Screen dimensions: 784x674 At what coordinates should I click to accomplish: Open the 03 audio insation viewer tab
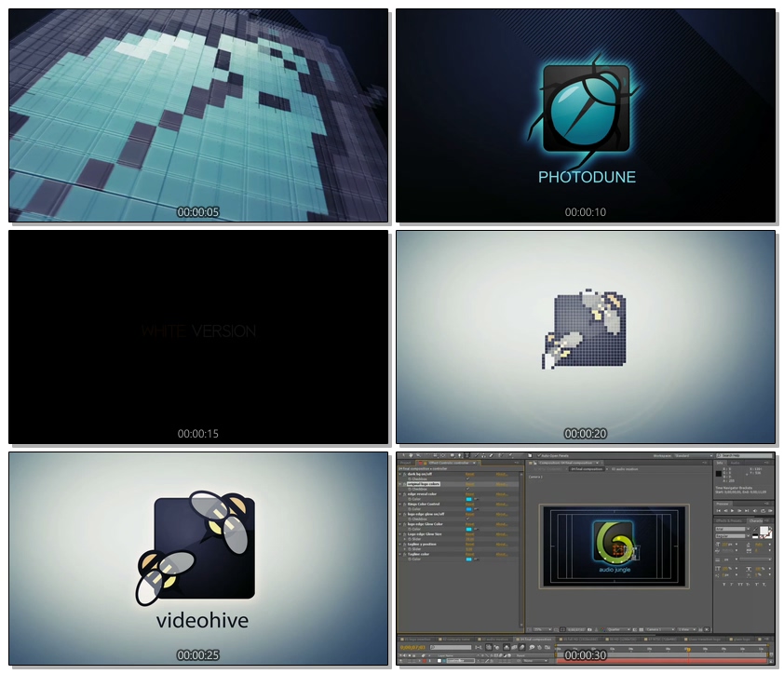[626, 469]
